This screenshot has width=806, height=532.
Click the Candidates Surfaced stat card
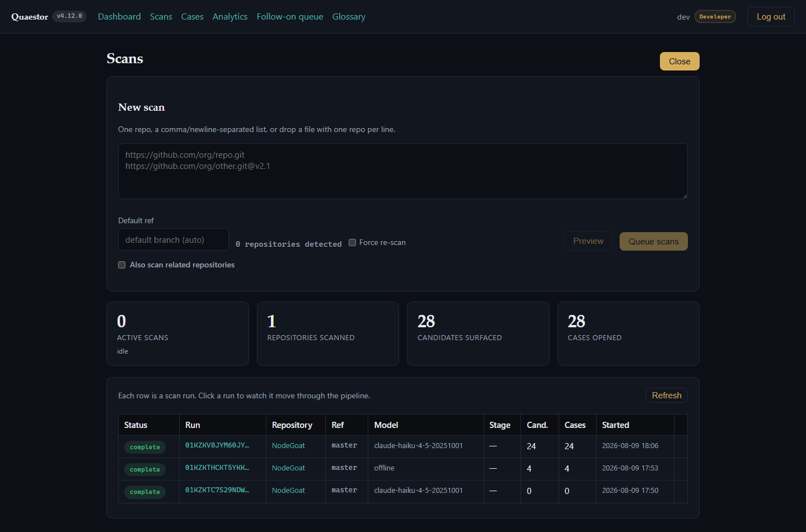(x=478, y=334)
